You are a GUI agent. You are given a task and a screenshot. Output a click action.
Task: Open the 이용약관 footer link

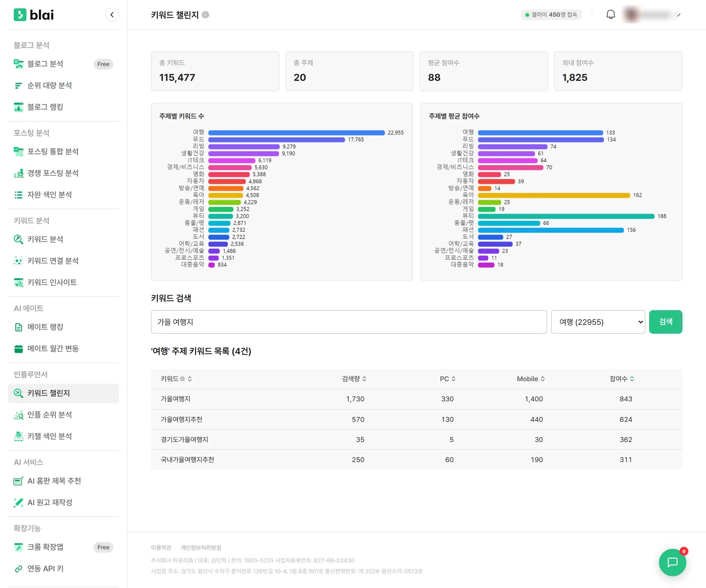(161, 547)
